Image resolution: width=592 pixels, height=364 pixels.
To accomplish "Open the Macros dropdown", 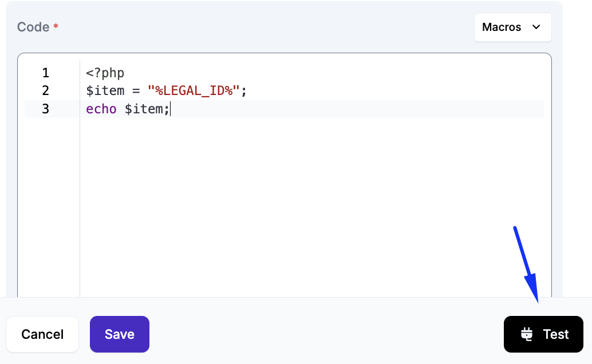I will (512, 27).
